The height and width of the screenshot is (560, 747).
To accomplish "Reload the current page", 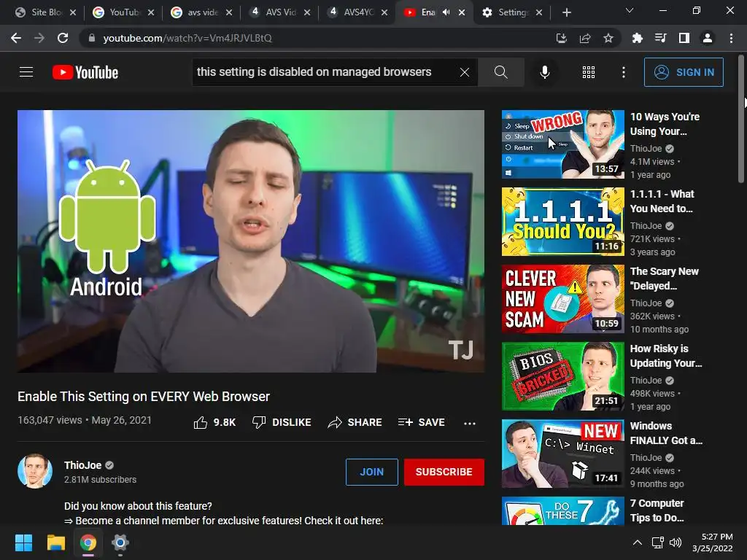I will pos(63,38).
